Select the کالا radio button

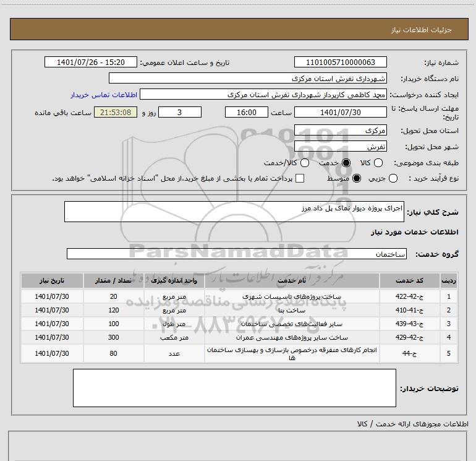click(x=378, y=163)
